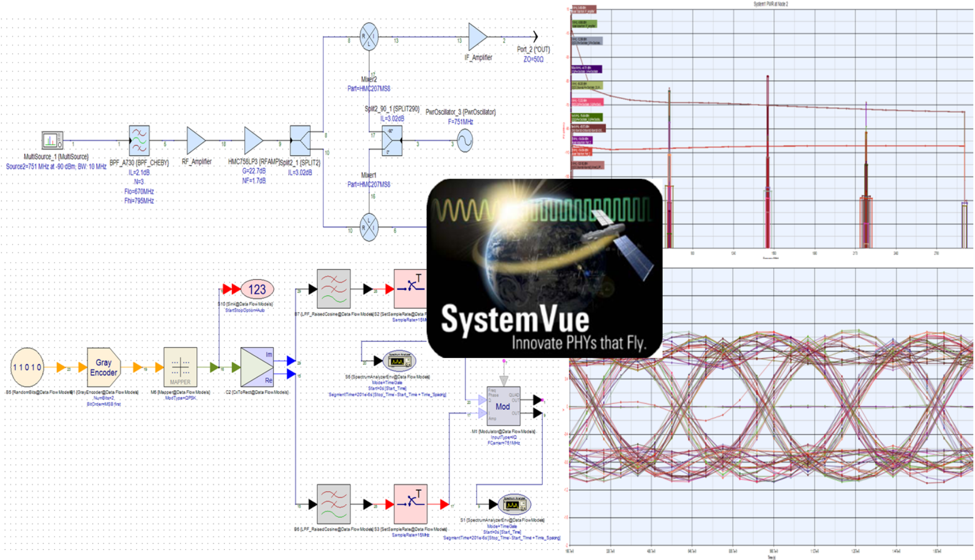The image size is (975, 560).
Task: Select the Port_2 OUT output arrow
Action: pyautogui.click(x=534, y=37)
